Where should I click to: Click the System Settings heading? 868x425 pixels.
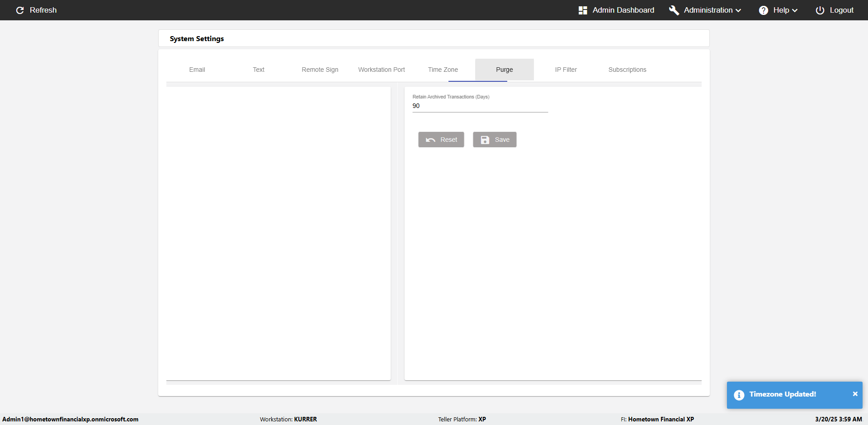tap(197, 39)
